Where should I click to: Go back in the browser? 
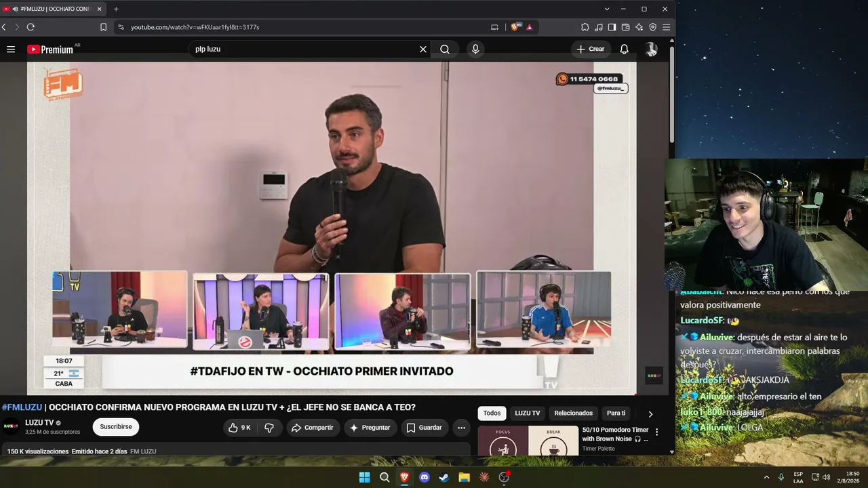(4, 27)
